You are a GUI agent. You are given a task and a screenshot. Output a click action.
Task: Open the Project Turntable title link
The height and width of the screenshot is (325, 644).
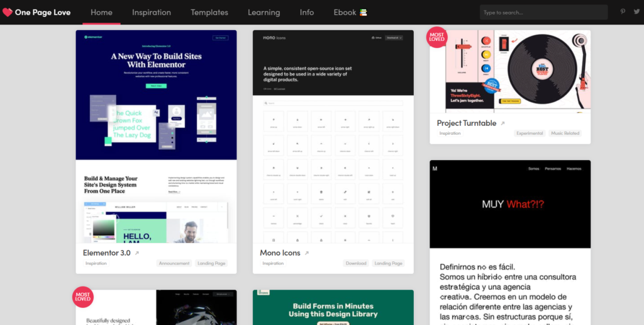[467, 123]
